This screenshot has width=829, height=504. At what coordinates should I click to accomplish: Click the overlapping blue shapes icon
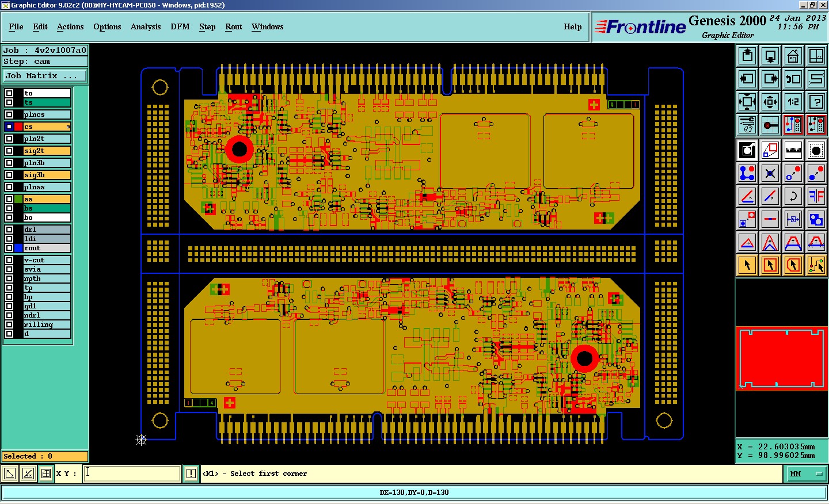(816, 219)
